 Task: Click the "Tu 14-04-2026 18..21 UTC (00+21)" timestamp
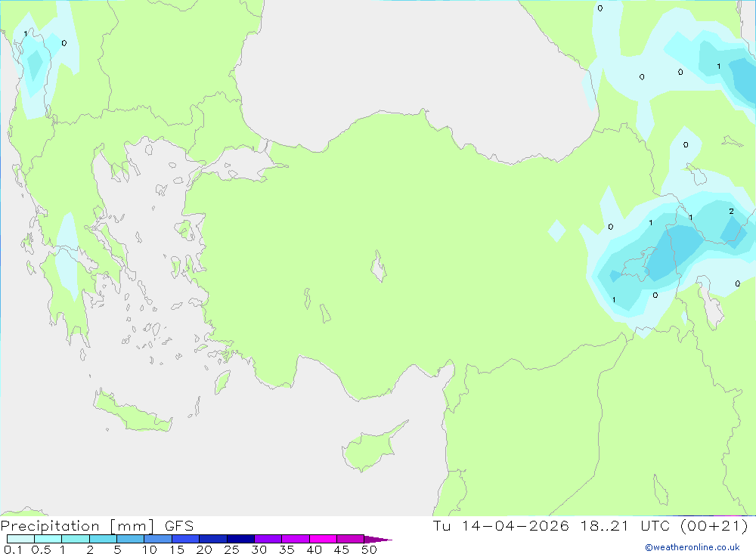click(x=590, y=525)
